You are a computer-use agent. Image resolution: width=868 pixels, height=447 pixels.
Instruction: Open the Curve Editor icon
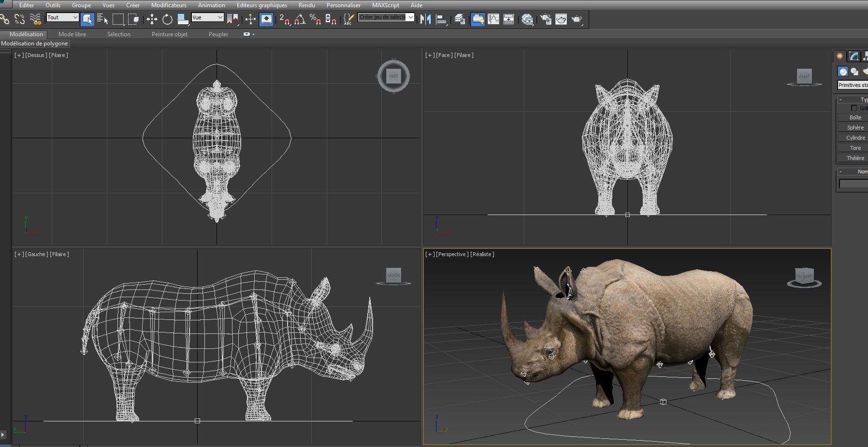coord(493,19)
